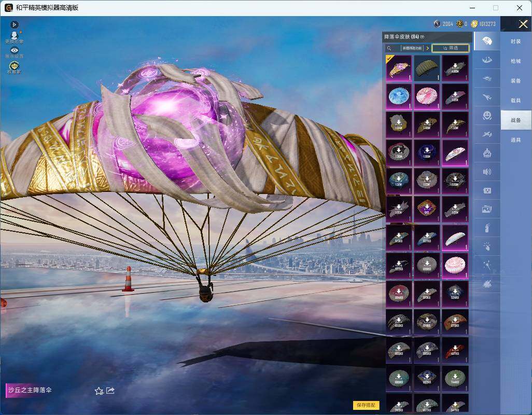The width and height of the screenshot is (532, 415).
Task: Close the inventory with the X button
Action: tap(523, 24)
